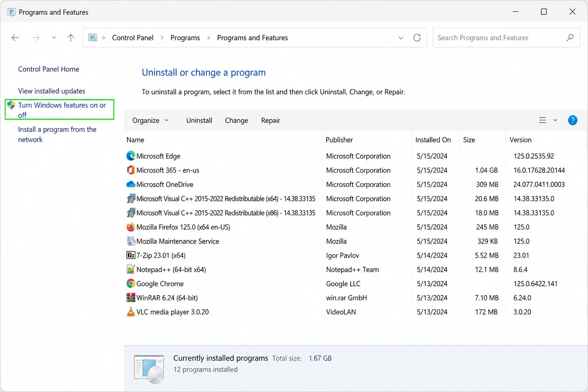Viewport: 588px width, 392px height.
Task: Go back with the back arrow
Action: point(15,38)
